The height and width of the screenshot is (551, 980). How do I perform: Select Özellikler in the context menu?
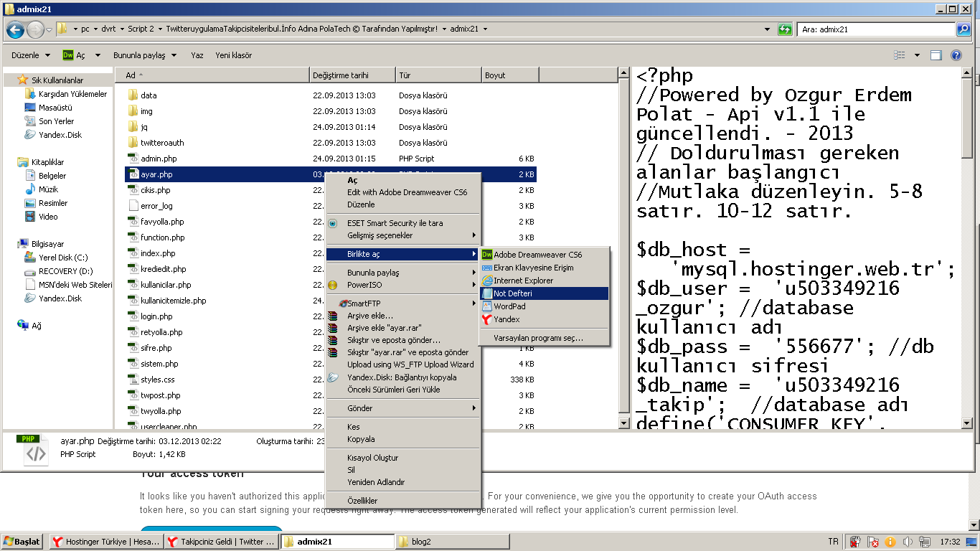402,501
